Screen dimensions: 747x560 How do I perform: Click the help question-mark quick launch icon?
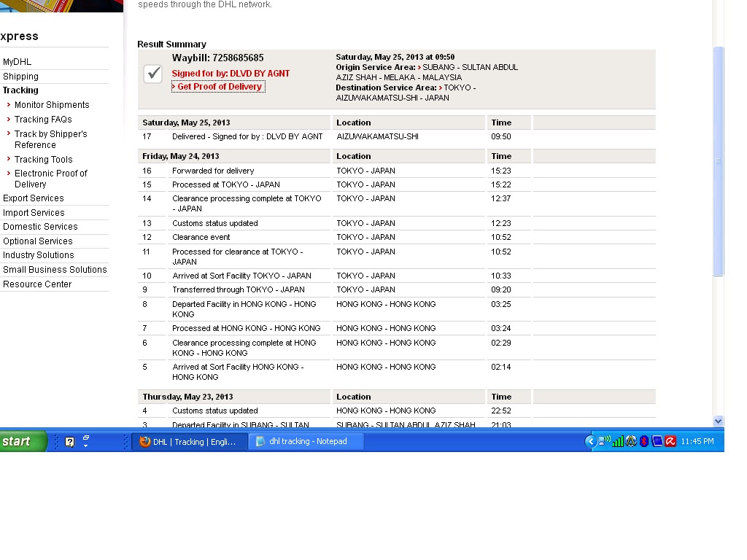[69, 442]
